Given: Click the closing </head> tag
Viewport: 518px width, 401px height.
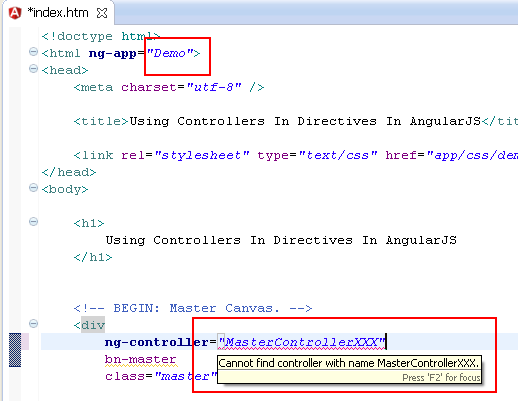Looking at the screenshot, I should click(69, 172).
